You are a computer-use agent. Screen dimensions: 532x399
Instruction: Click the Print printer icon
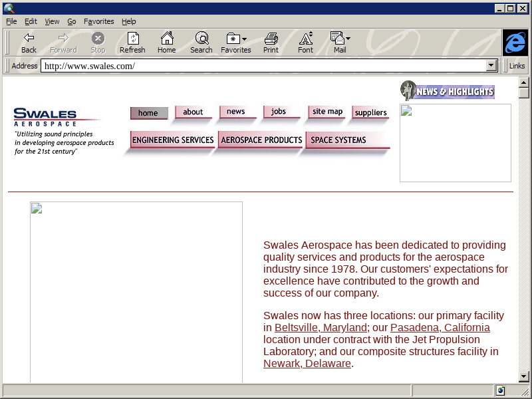click(271, 38)
